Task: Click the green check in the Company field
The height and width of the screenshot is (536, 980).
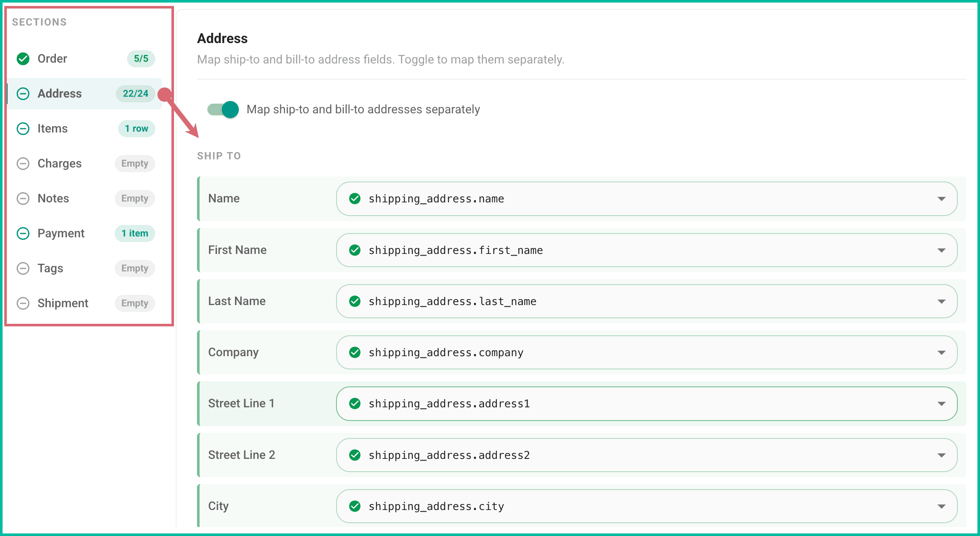Action: point(355,352)
